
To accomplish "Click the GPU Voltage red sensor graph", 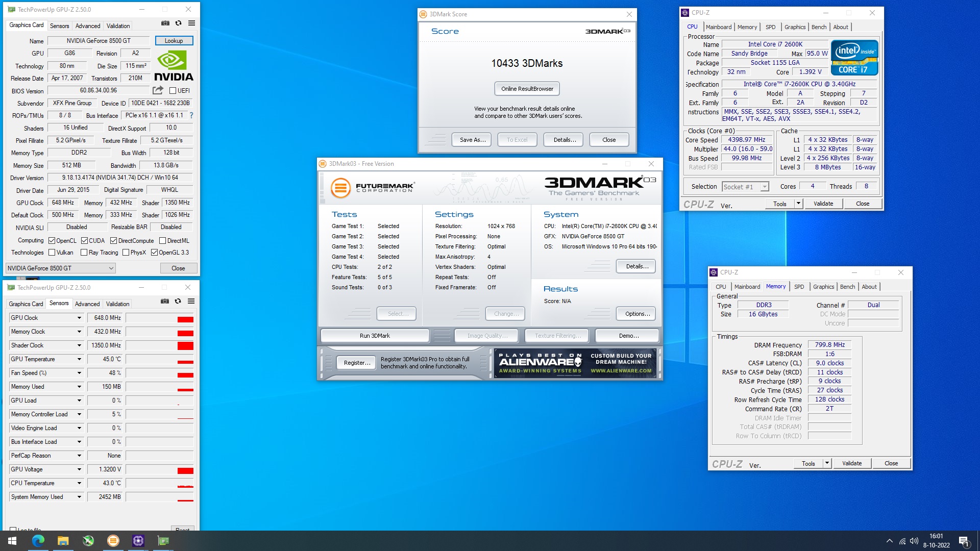I will [160, 470].
